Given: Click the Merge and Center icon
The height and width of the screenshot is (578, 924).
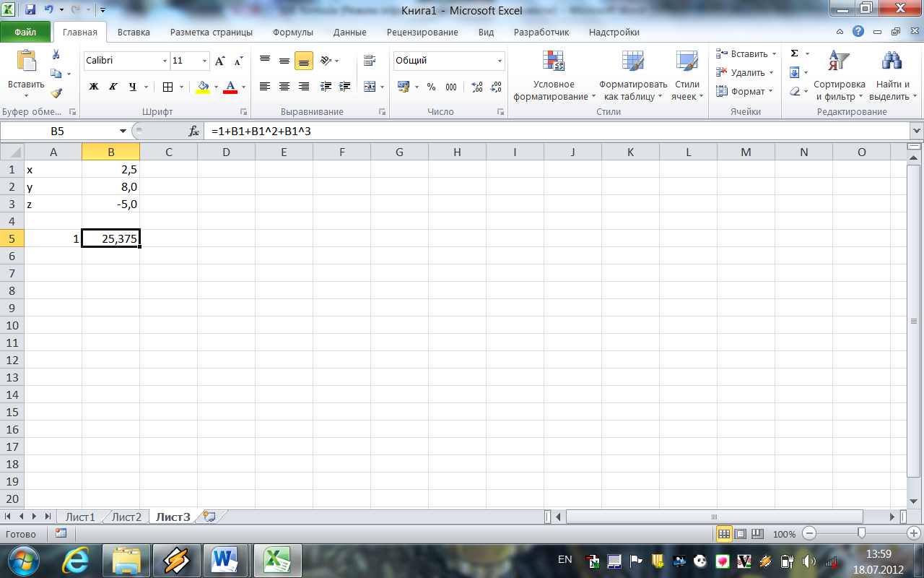Looking at the screenshot, I should (x=370, y=87).
